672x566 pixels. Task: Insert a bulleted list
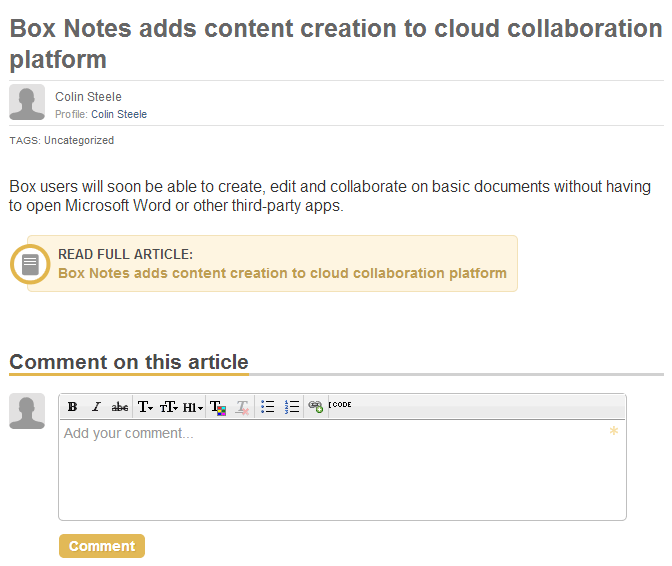(x=268, y=407)
